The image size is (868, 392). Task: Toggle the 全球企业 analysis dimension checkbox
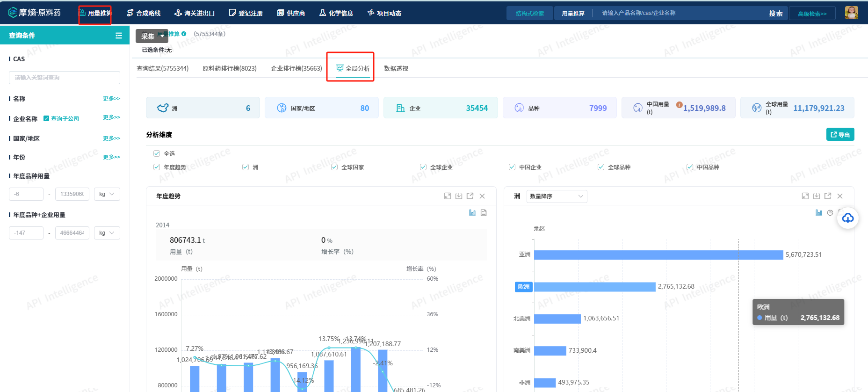pyautogui.click(x=423, y=167)
